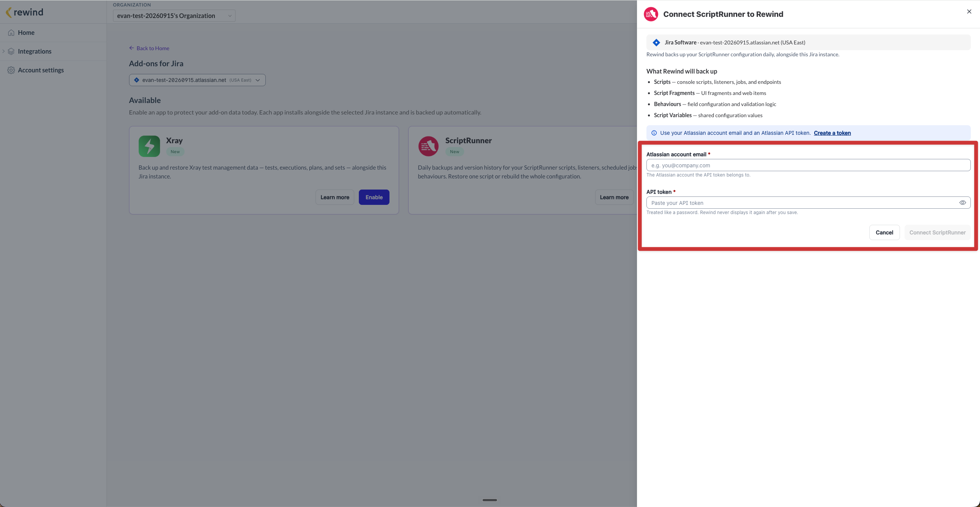Screen dimensions: 980x507
Task: Expand the Integrations chevron
Action: [x=3, y=51]
